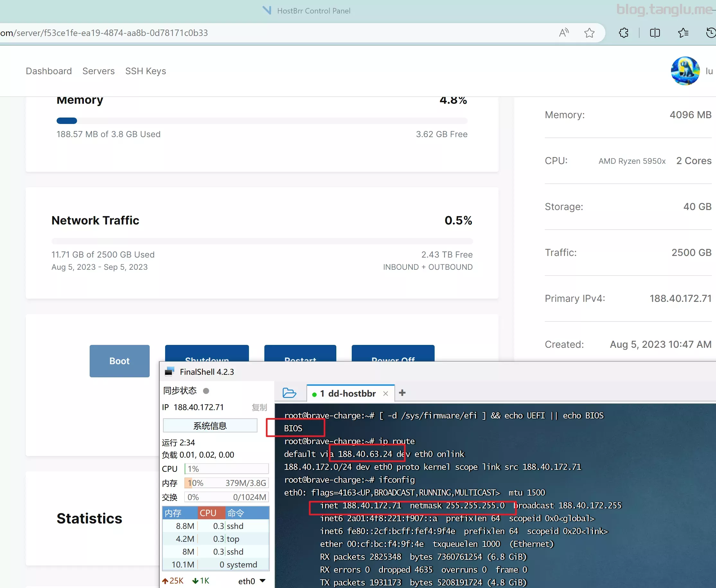Copy the IP using 复制 link
716x588 pixels.
[x=259, y=407]
